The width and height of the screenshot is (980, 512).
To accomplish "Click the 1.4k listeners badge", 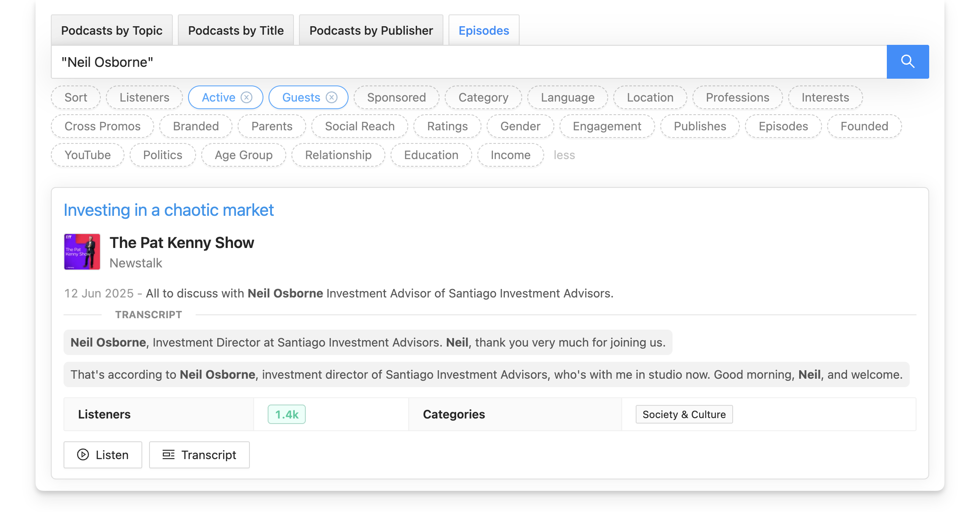I will point(286,414).
